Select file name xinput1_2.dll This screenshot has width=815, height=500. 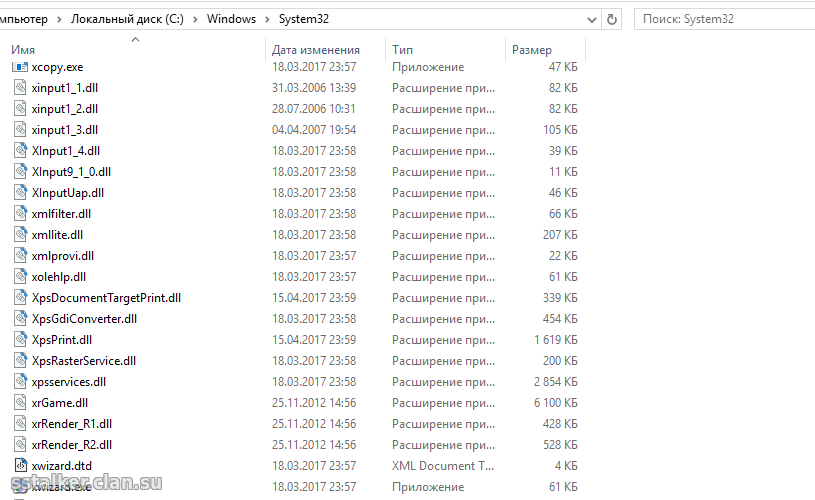[64, 109]
